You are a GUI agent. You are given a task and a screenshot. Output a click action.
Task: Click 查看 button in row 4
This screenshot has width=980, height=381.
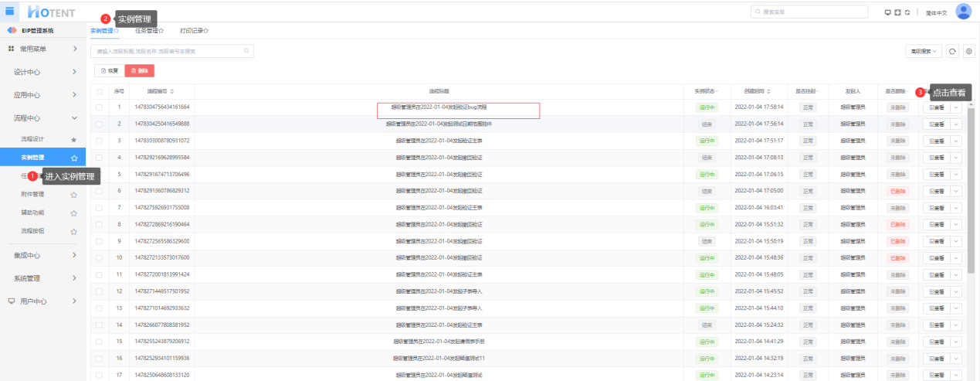(937, 157)
